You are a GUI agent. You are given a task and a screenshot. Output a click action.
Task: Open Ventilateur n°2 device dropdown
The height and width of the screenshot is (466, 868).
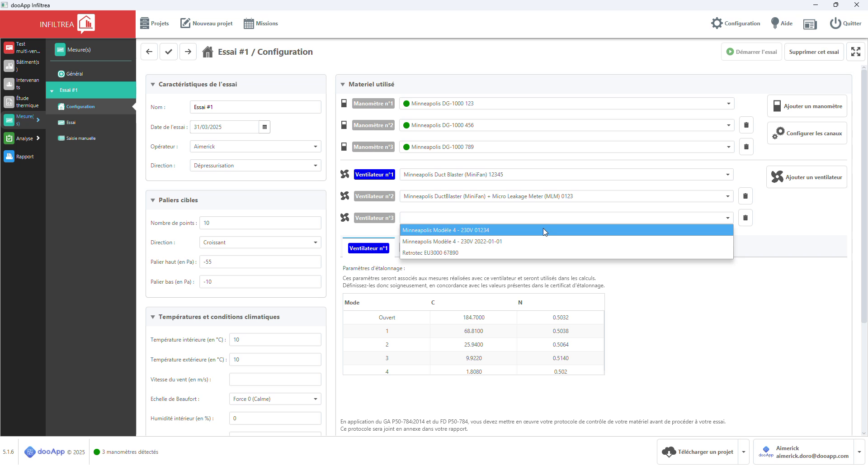(x=566, y=196)
